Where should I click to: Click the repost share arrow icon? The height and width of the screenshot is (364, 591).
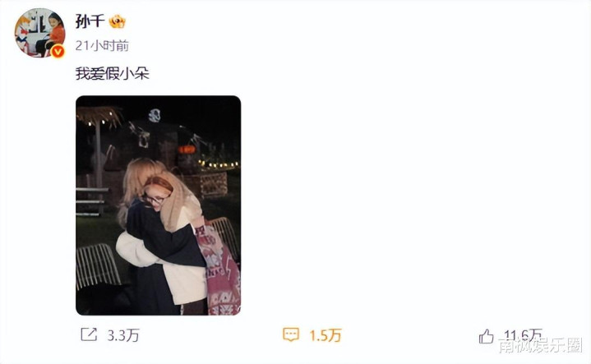[89, 334]
